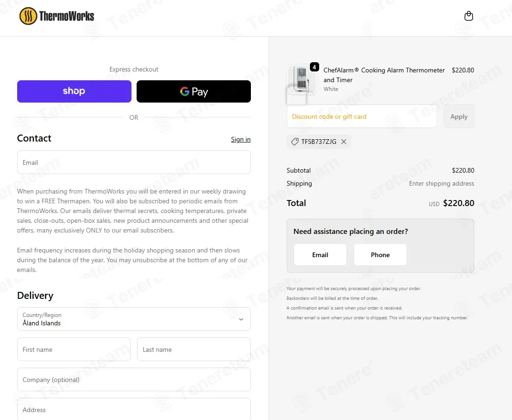Contact assistance via Phone button

380,255
